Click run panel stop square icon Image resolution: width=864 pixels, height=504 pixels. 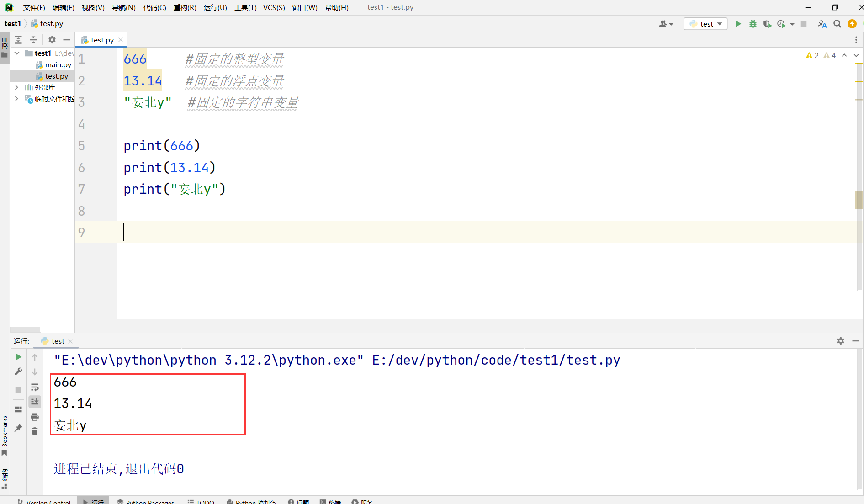tap(18, 390)
